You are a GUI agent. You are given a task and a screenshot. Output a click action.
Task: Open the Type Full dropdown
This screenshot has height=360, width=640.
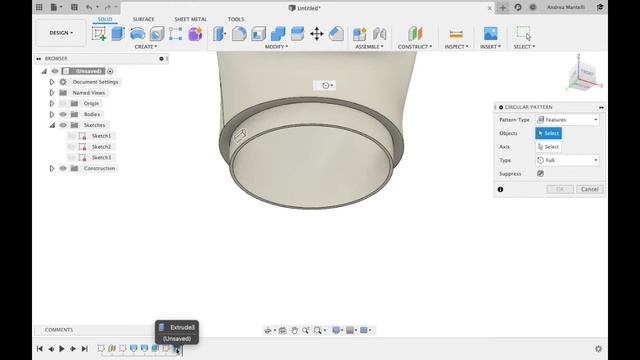pyautogui.click(x=567, y=160)
